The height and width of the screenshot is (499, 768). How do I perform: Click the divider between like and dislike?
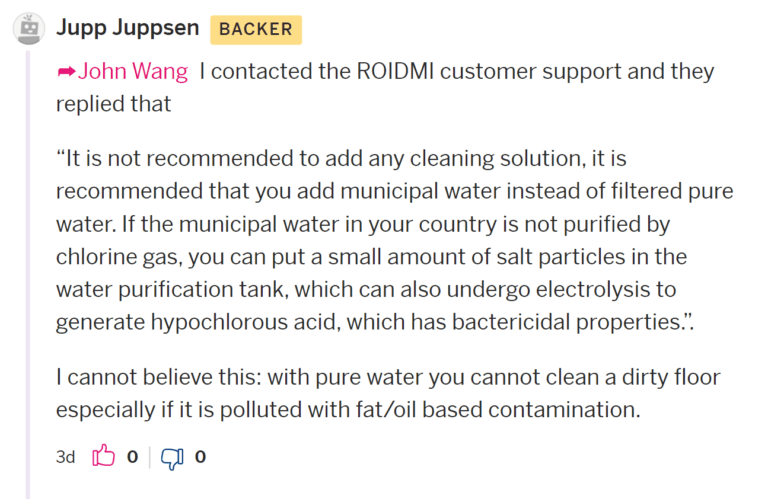click(x=149, y=457)
